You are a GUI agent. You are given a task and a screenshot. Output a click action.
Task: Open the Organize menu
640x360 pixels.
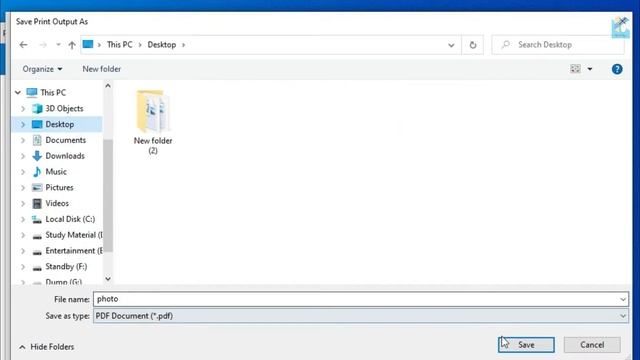pyautogui.click(x=42, y=69)
